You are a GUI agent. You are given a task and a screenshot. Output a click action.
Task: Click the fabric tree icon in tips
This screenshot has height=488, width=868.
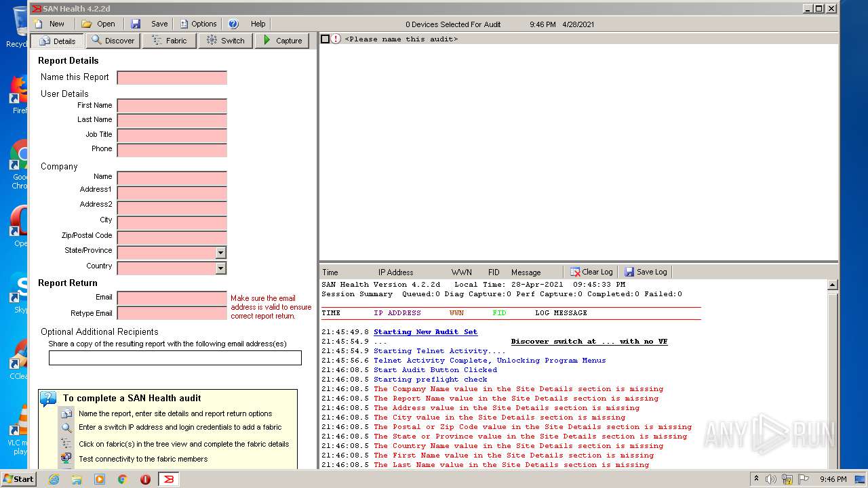66,444
